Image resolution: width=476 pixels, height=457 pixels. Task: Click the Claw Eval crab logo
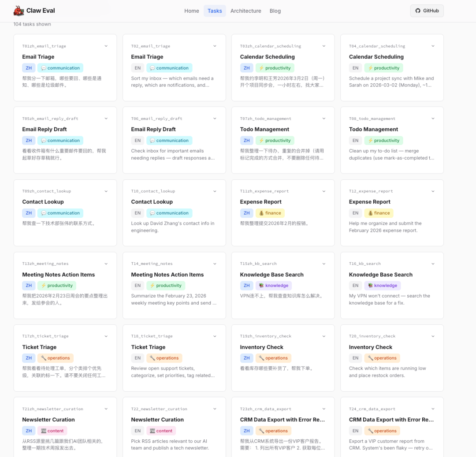tap(19, 11)
